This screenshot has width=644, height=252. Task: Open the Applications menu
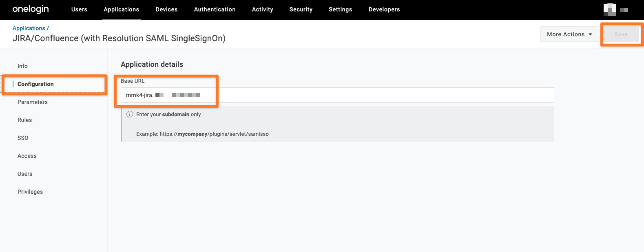click(122, 9)
